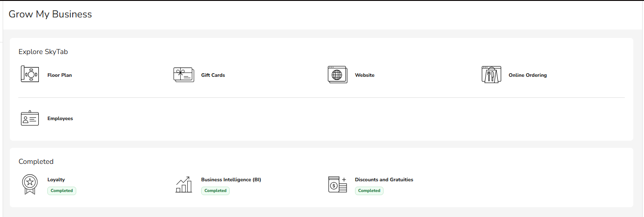Open the Employees text link
The width and height of the screenshot is (644, 217).
coord(60,119)
